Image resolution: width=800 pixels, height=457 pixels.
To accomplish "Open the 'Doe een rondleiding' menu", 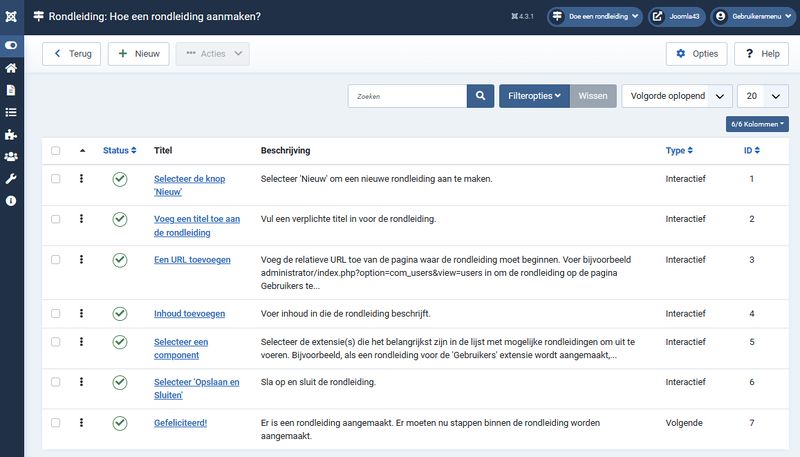I will tap(594, 16).
